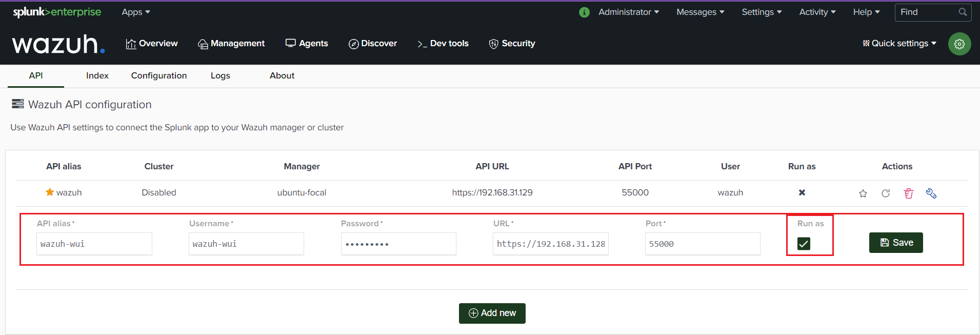Screen dimensions: 980x335
Task: Click the Username input field
Action: coord(246,244)
